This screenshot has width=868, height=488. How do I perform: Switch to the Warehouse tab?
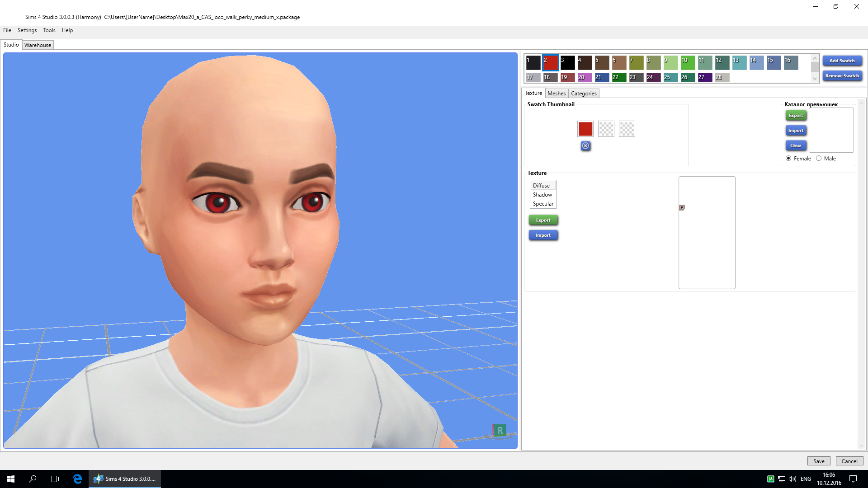38,45
